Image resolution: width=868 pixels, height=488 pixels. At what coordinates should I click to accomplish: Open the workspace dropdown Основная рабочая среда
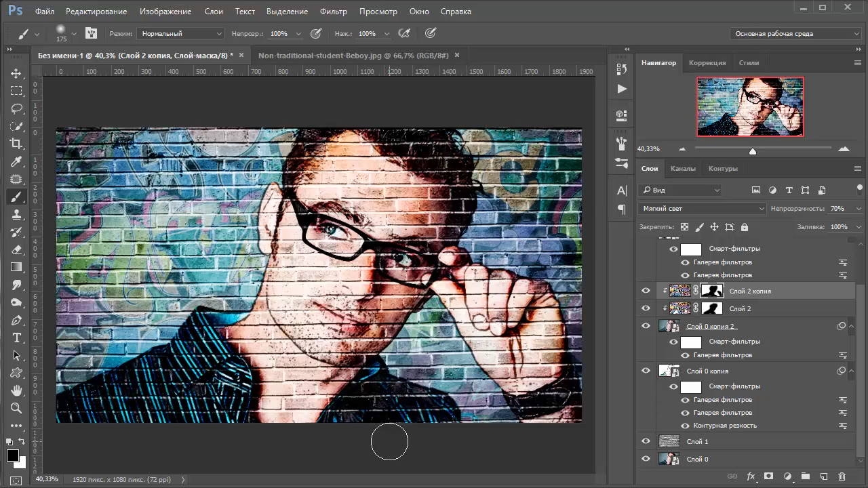point(797,33)
